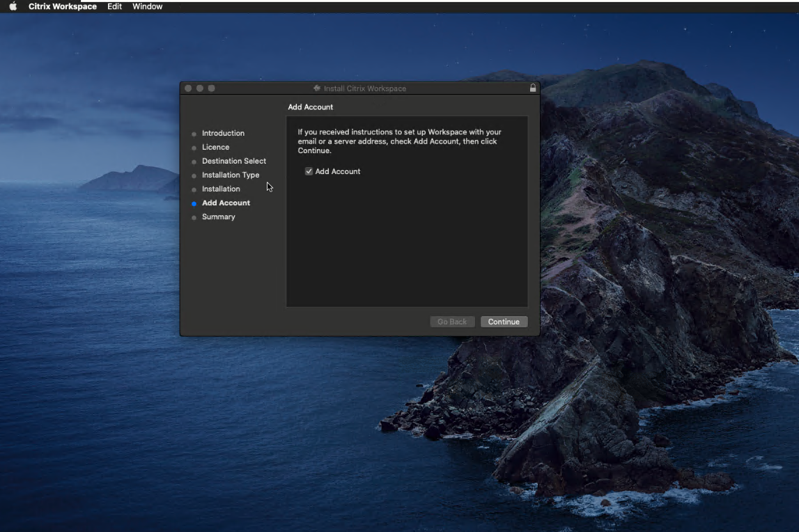Open the Apple menu
The image size is (799, 532).
click(x=13, y=7)
